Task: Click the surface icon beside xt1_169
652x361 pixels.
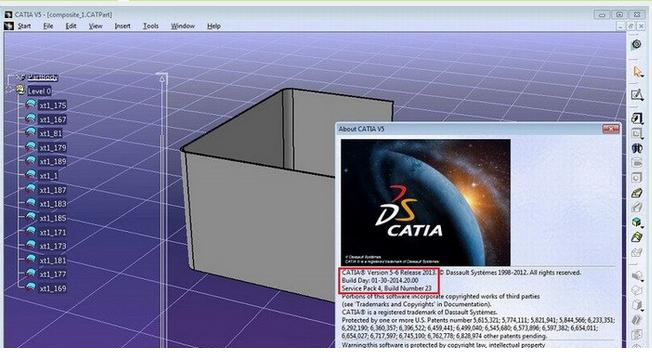Action: pos(31,287)
